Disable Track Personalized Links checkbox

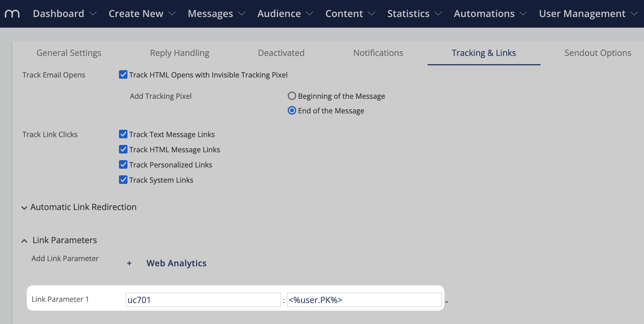[x=123, y=164]
